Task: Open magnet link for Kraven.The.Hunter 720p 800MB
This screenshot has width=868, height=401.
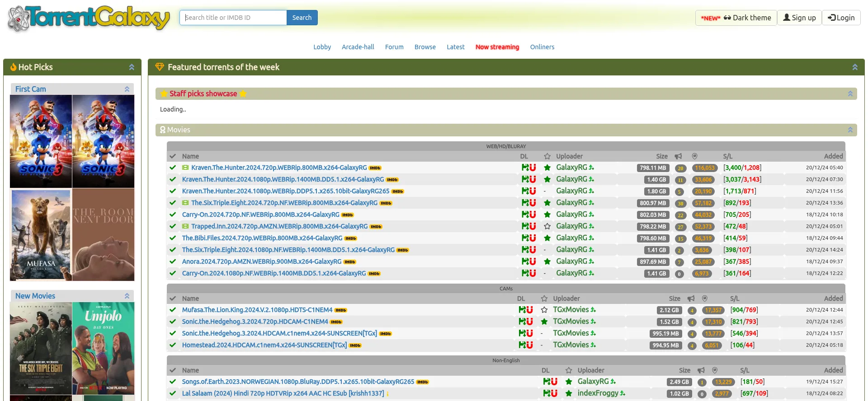Action: pyautogui.click(x=533, y=168)
